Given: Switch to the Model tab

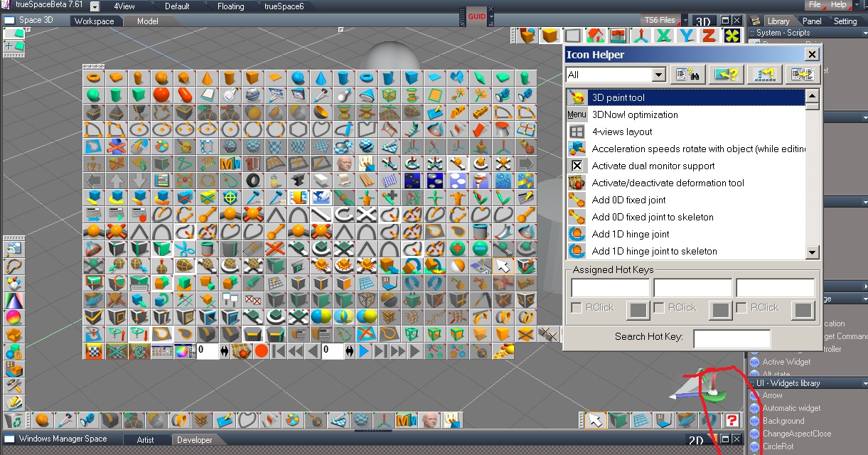Looking at the screenshot, I should point(148,21).
